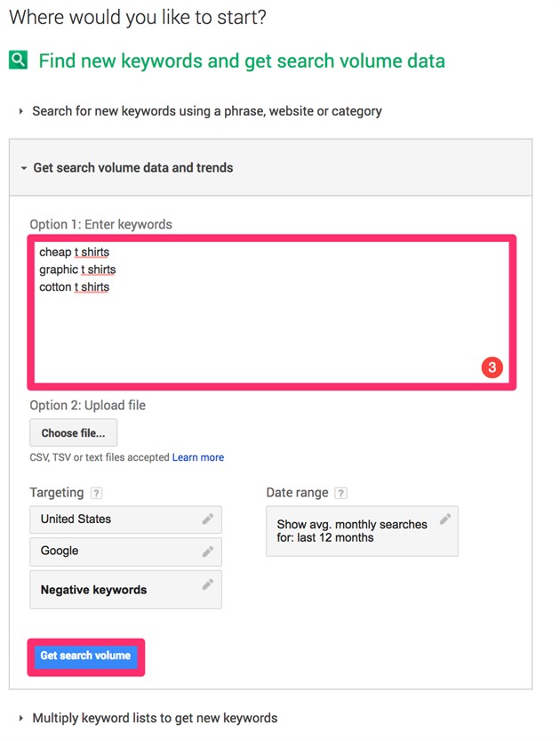
Task: Open the Negative keywords setting
Action: click(116, 590)
